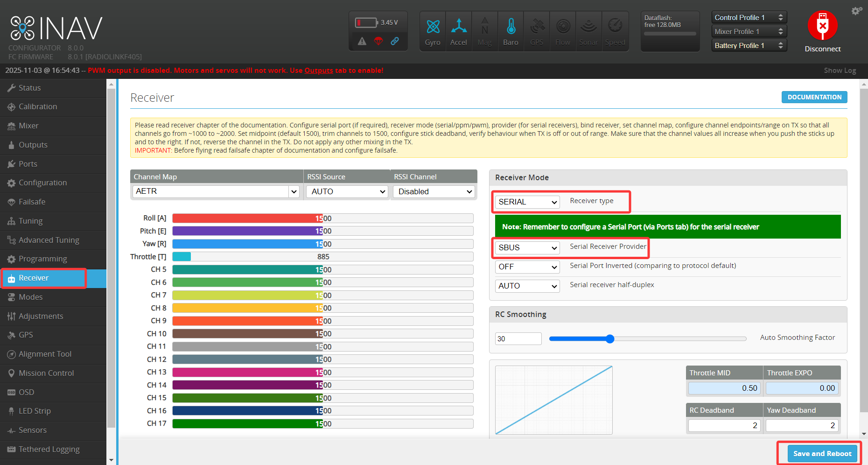
Task: Click the RC Deadband input field
Action: point(724,425)
